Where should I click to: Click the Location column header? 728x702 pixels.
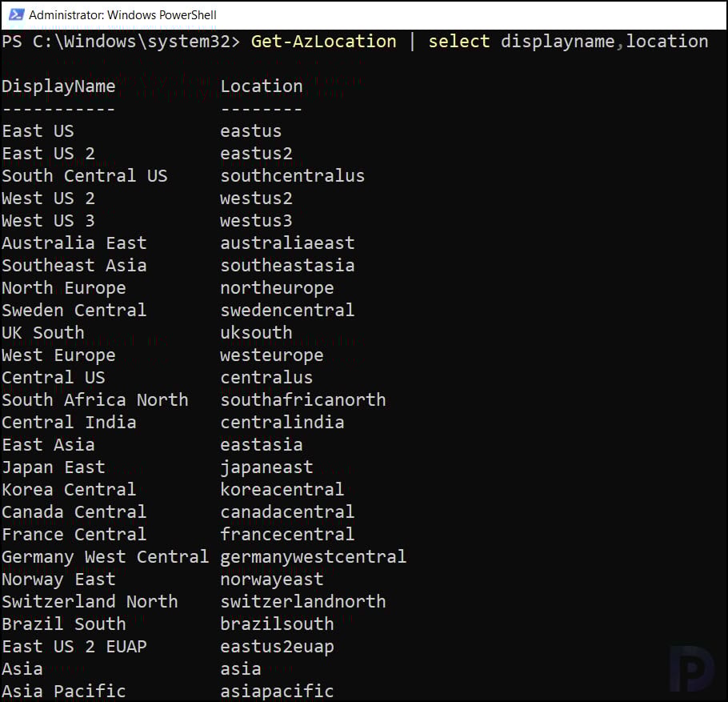pyautogui.click(x=262, y=86)
